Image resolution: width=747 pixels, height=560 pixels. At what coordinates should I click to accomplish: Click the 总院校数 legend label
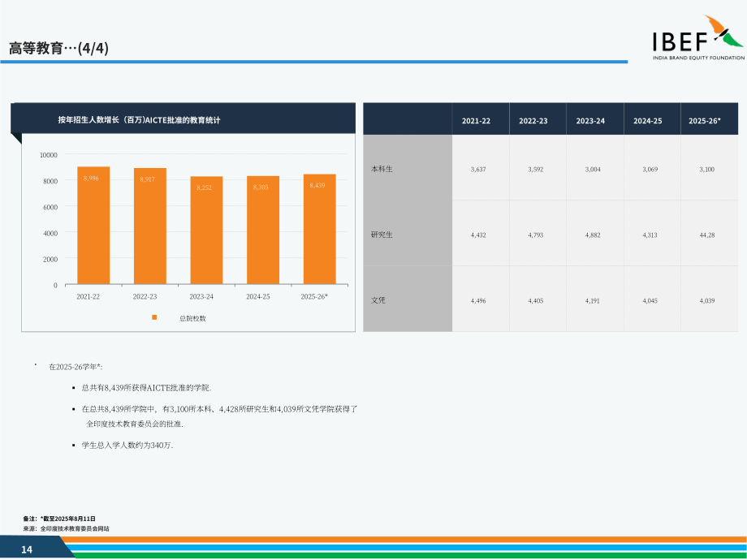tap(192, 319)
